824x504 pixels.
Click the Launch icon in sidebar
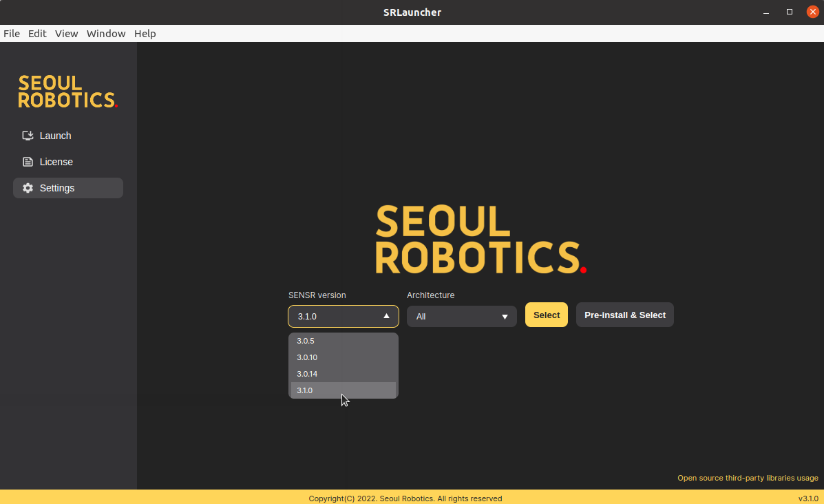pyautogui.click(x=28, y=136)
